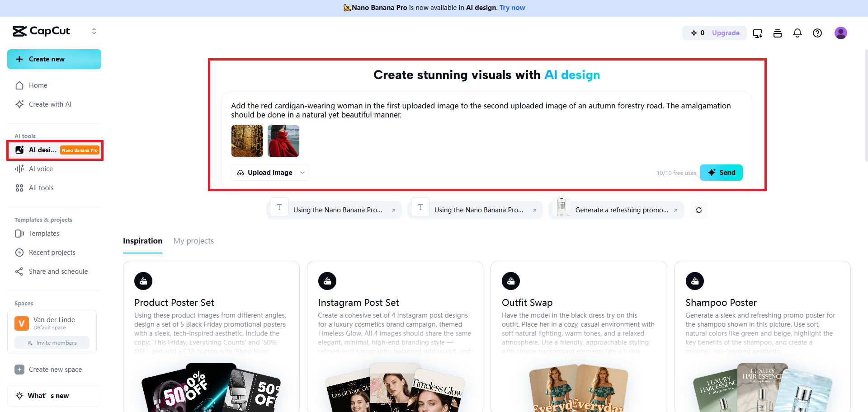This screenshot has height=412, width=868.
Task: Open the Instagram Post Set card
Action: pos(395,337)
